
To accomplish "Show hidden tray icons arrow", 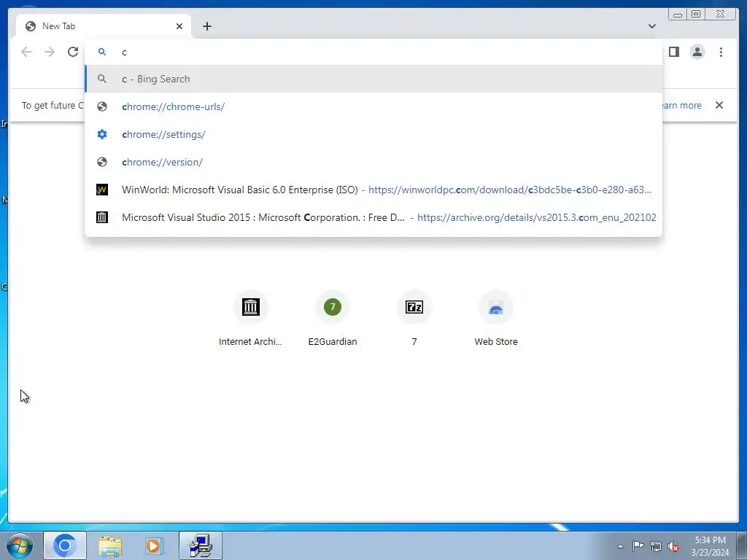I will 620,546.
